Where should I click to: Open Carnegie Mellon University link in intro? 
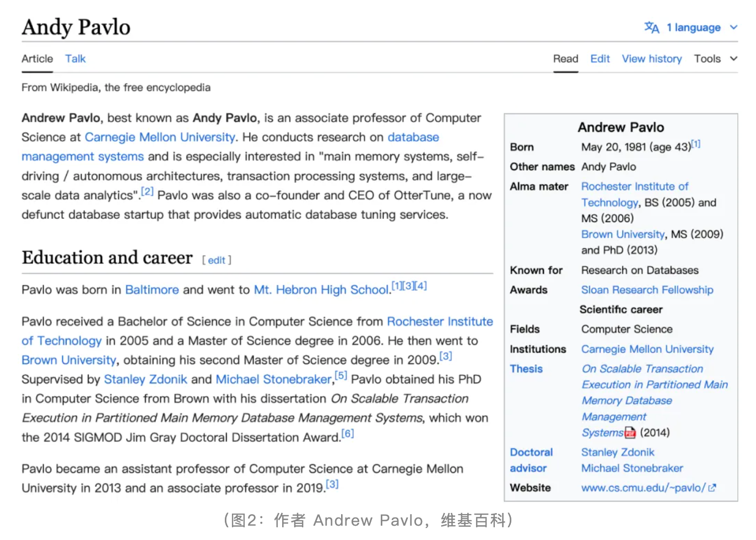click(160, 137)
